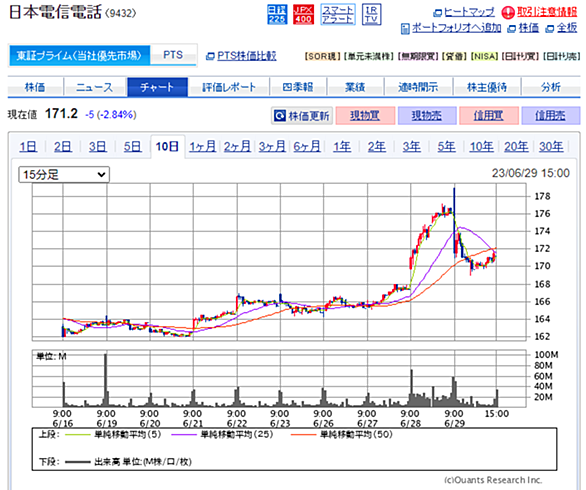Image resolution: width=586 pixels, height=490 pixels.
Task: Select the 1ヶ月 chart period
Action: 202,147
